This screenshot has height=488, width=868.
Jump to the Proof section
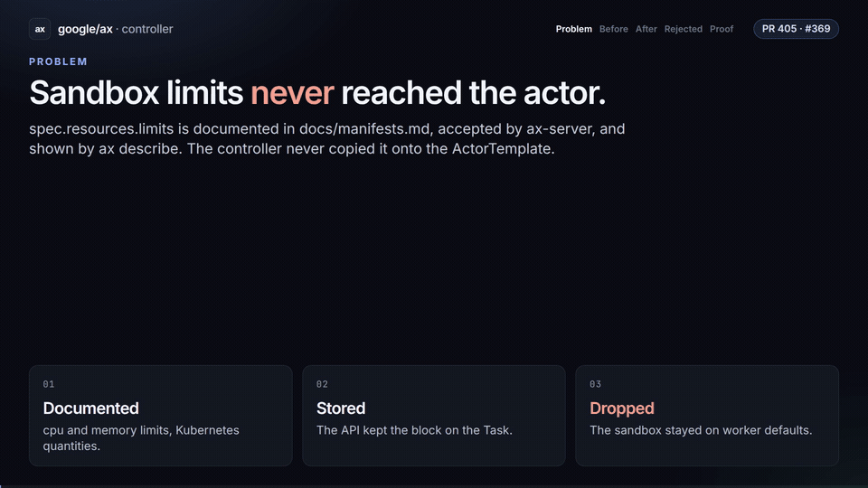[722, 29]
